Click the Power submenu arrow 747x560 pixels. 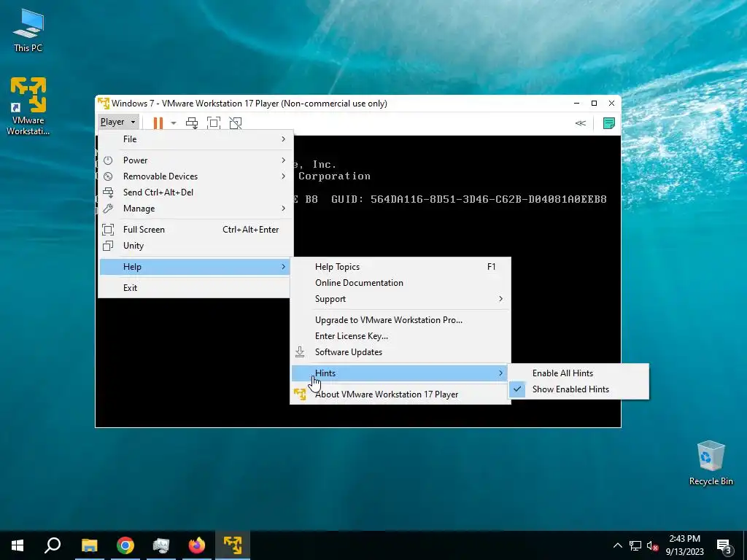284,160
